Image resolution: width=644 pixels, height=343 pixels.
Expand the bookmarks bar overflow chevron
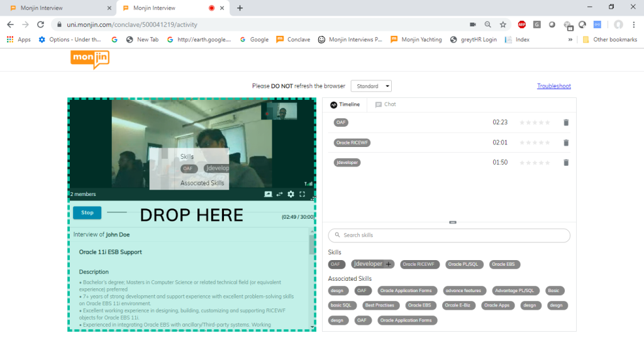[x=570, y=40]
